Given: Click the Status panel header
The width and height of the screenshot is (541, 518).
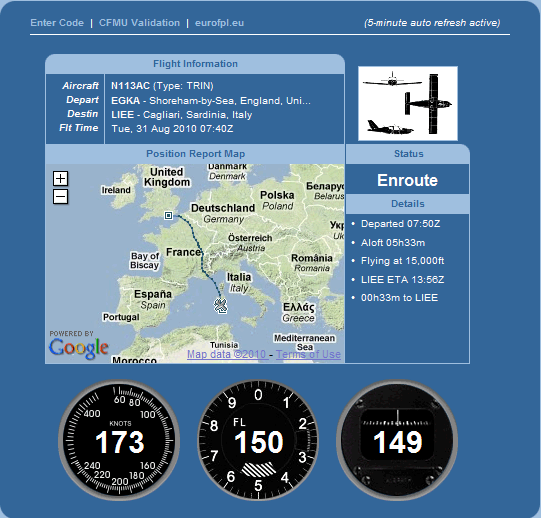Looking at the screenshot, I should point(408,154).
